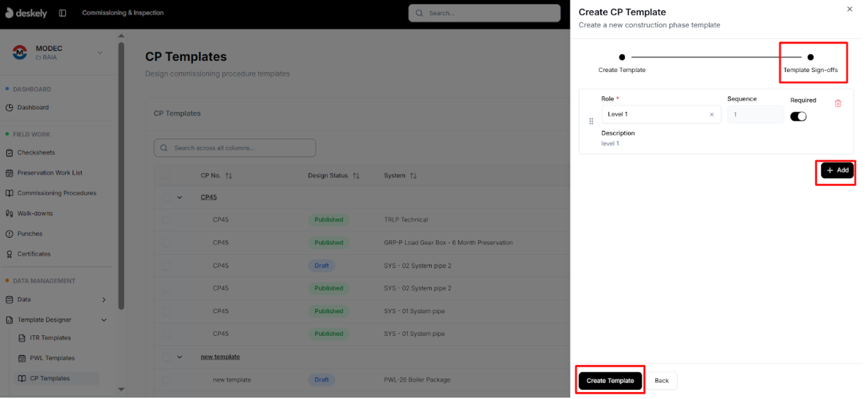
Task: Collapse the CP45 template group
Action: pos(181,197)
